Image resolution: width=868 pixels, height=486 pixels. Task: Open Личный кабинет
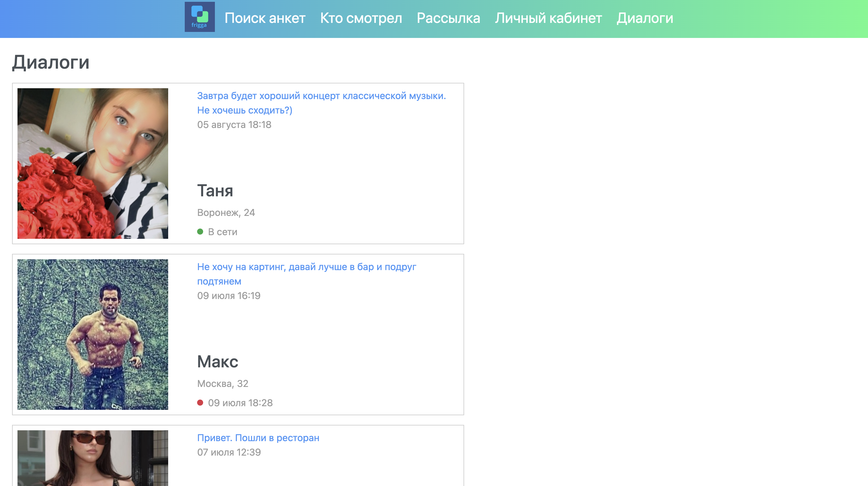pos(548,18)
